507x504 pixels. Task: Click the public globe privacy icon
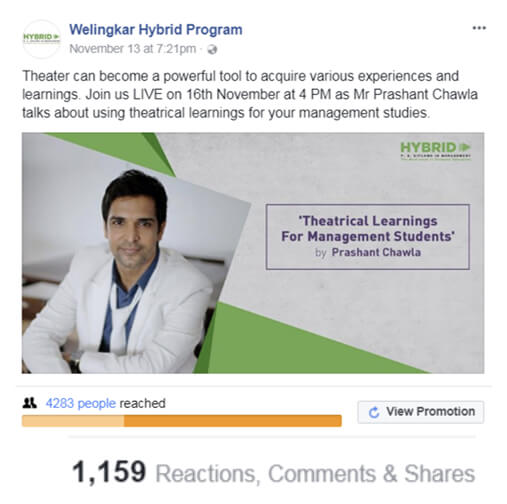coord(212,50)
